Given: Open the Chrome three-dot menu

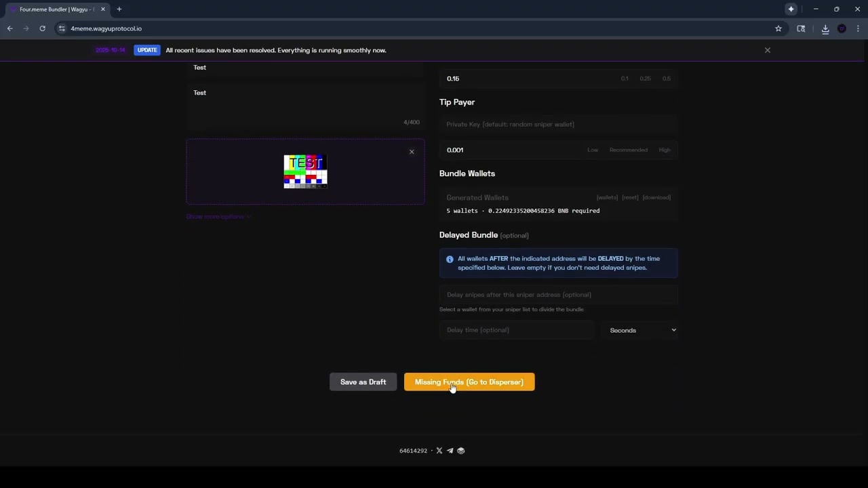Looking at the screenshot, I should 859,28.
